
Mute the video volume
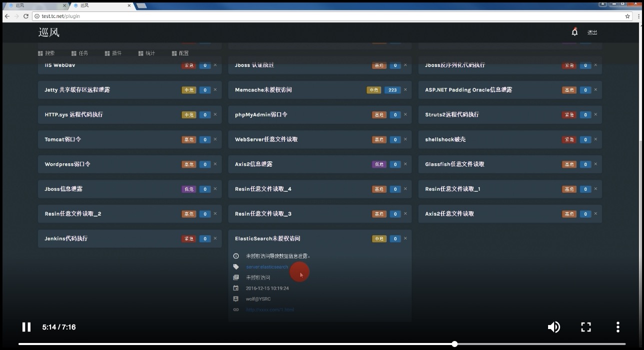click(x=554, y=327)
